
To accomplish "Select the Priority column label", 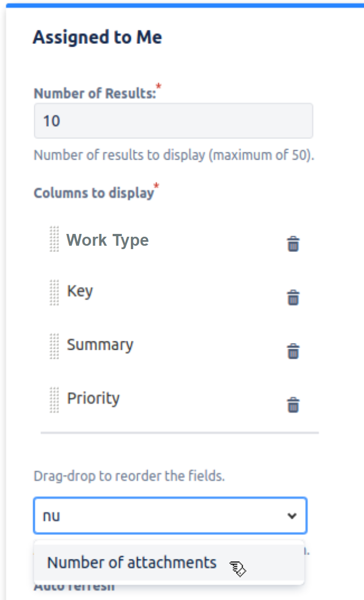I will tap(93, 398).
